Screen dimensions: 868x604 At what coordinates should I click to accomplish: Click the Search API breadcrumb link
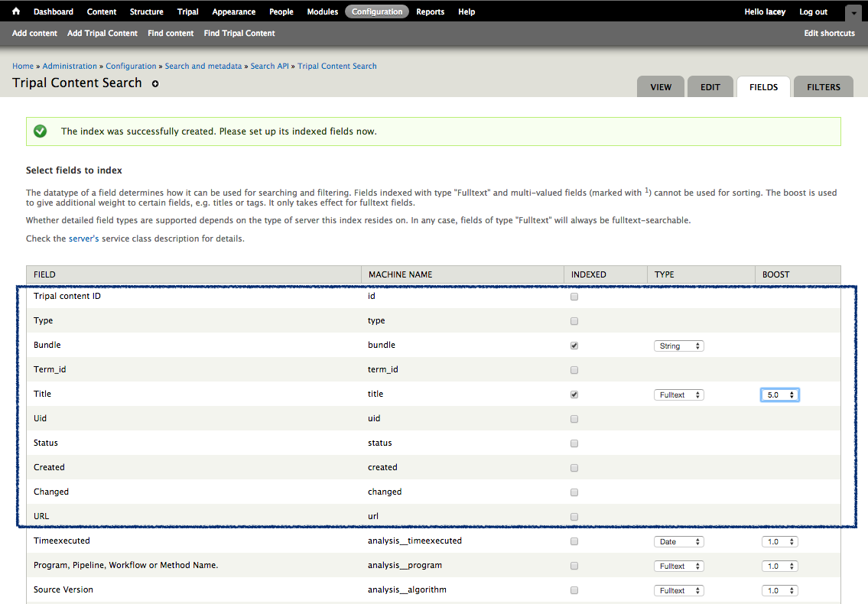click(x=270, y=67)
